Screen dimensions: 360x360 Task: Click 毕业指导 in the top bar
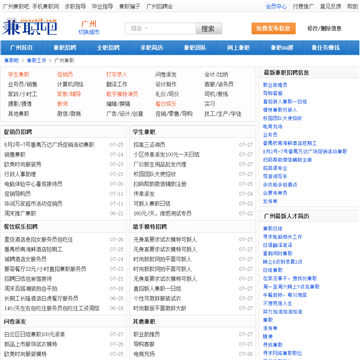(x=102, y=6)
